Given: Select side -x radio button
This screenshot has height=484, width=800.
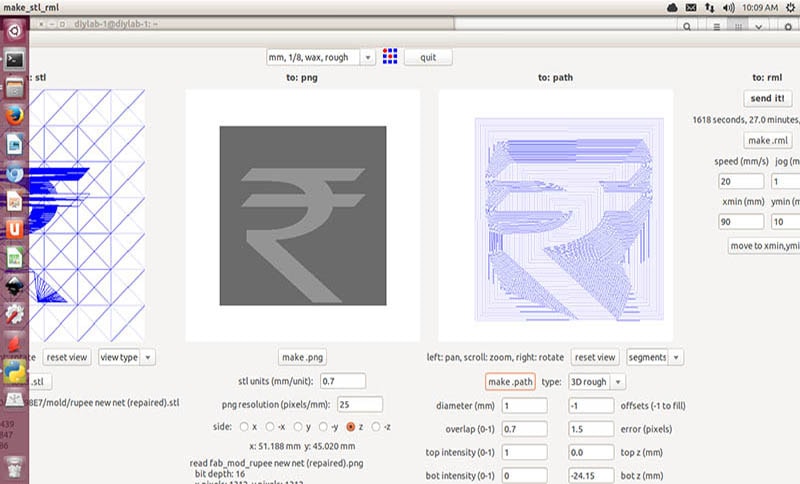Looking at the screenshot, I should (270, 426).
